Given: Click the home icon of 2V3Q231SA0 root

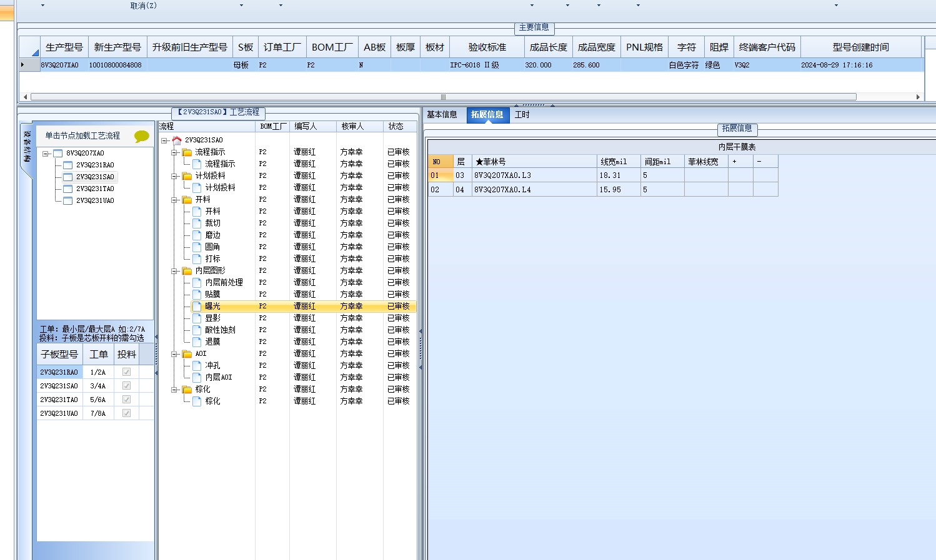Looking at the screenshot, I should click(x=177, y=140).
